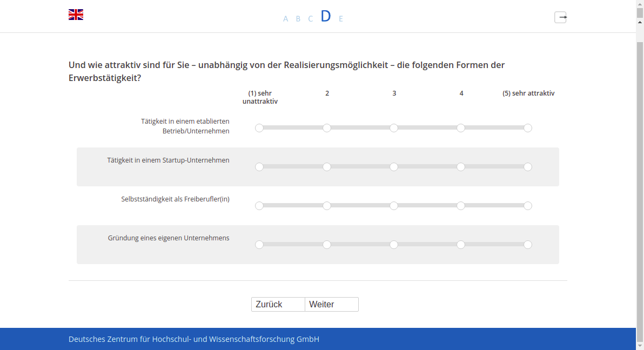Click the page scrollbar down arrow

click(x=640, y=346)
